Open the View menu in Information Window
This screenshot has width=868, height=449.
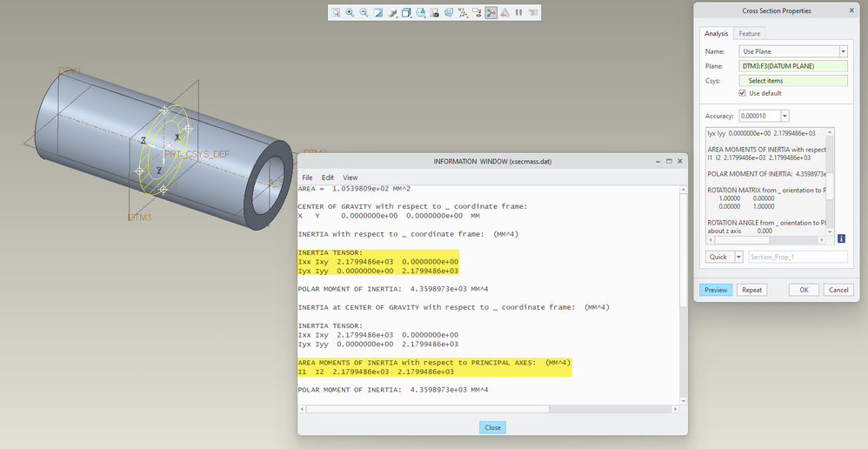pyautogui.click(x=351, y=178)
